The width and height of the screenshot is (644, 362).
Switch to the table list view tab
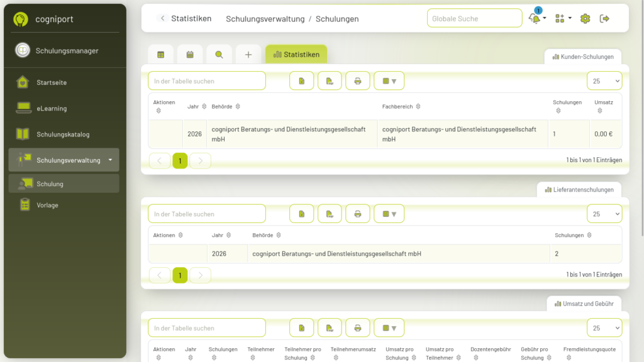(x=160, y=55)
